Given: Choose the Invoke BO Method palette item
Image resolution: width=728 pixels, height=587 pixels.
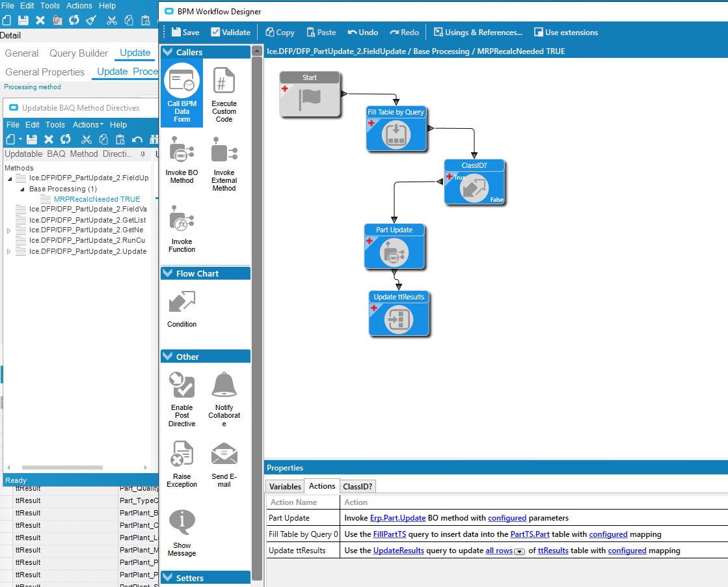Looking at the screenshot, I should click(x=182, y=159).
